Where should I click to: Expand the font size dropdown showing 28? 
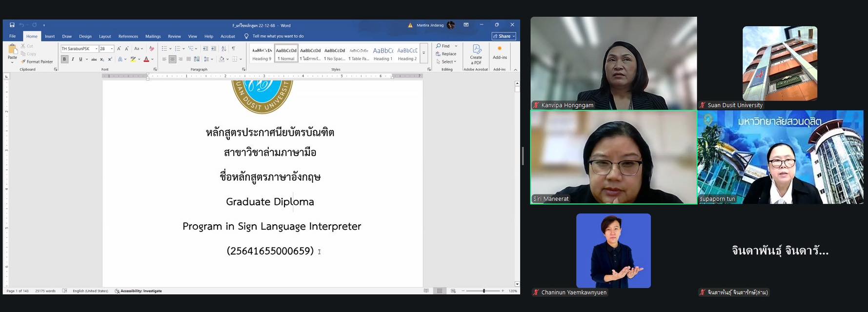click(x=112, y=49)
